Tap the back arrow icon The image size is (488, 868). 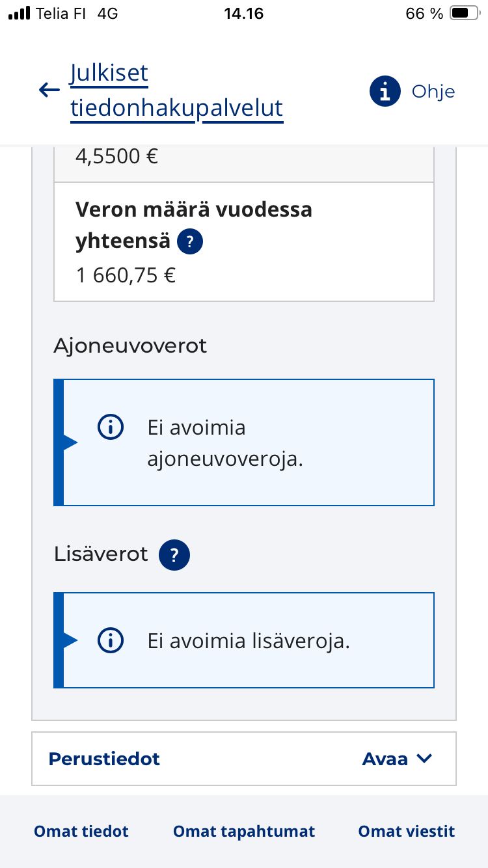click(x=49, y=90)
